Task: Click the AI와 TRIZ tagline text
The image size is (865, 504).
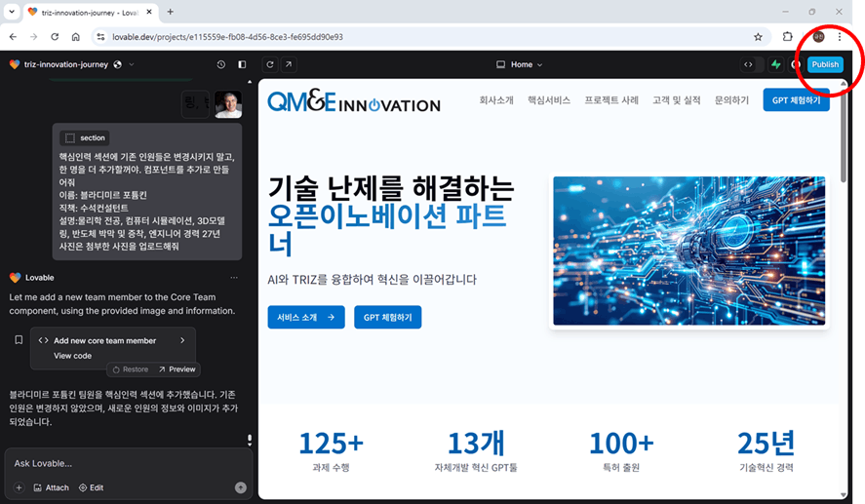Action: click(x=372, y=280)
